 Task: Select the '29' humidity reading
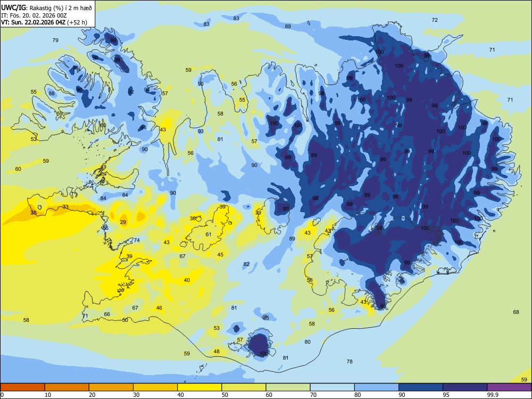(123, 222)
